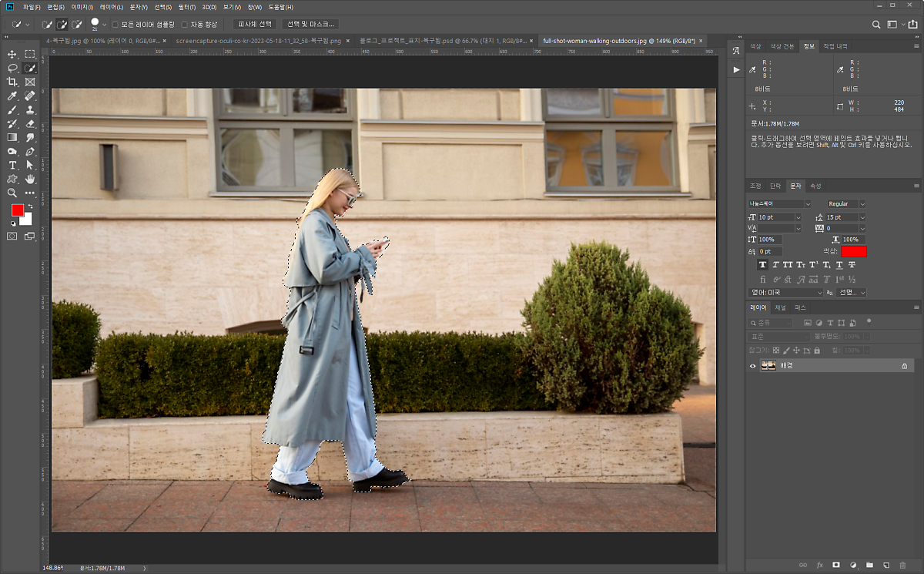Click the 10 pt font size field
The width and height of the screenshot is (924, 574).
coord(775,217)
